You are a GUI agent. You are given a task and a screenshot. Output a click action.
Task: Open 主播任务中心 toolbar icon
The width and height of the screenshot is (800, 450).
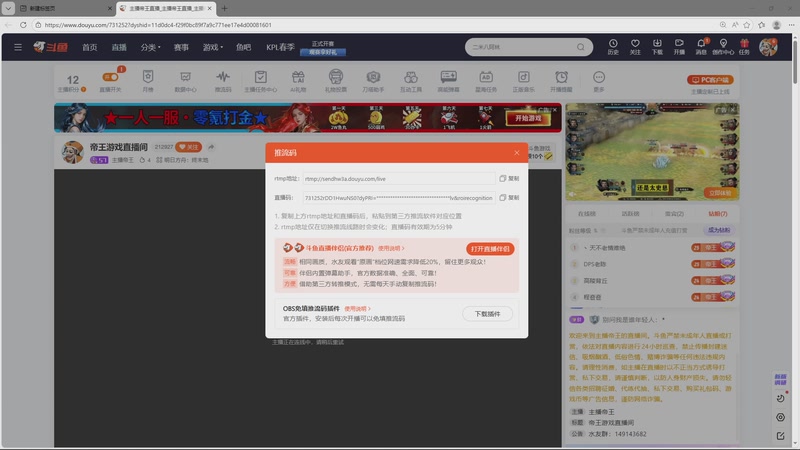[x=260, y=81]
